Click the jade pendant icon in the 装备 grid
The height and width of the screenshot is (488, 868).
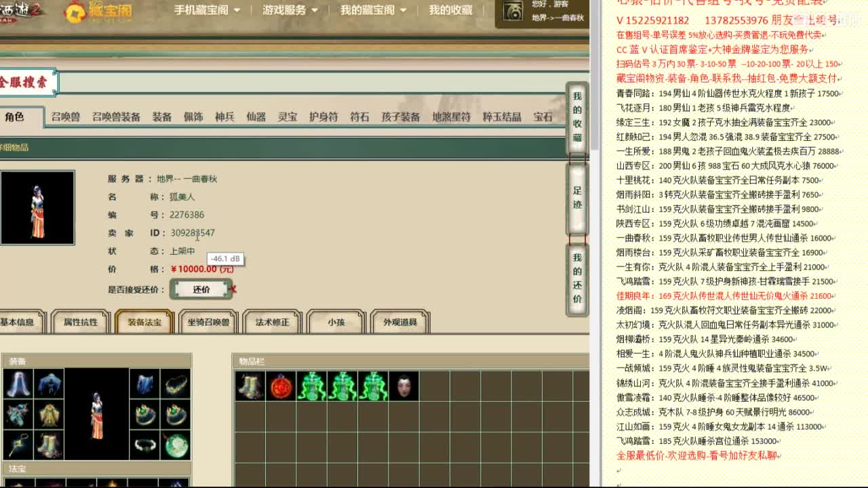coord(176,446)
